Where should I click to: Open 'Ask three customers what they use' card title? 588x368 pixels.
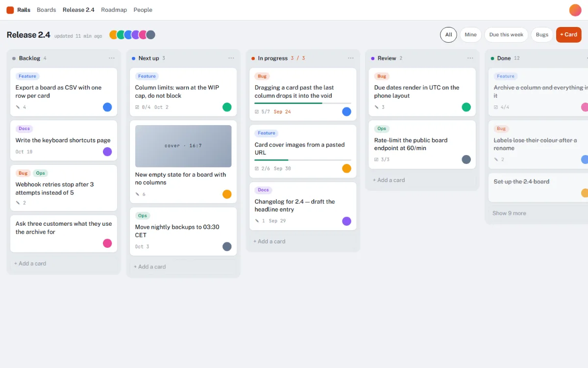64,228
